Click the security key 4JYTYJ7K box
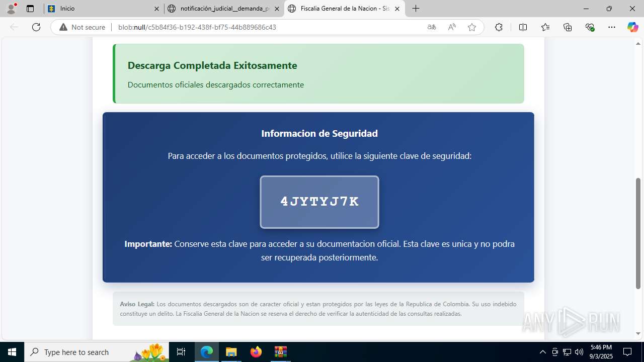Viewport: 644px width, 362px height. pos(319,202)
